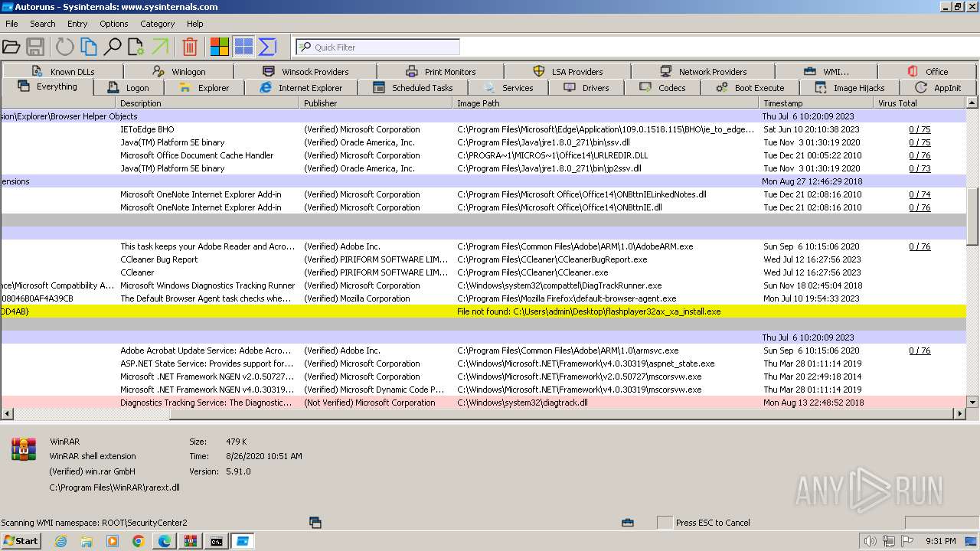Open VirusTotal result 0/73 for jp2ssv.dll
Viewport: 980px width, 551px height.
tap(920, 168)
